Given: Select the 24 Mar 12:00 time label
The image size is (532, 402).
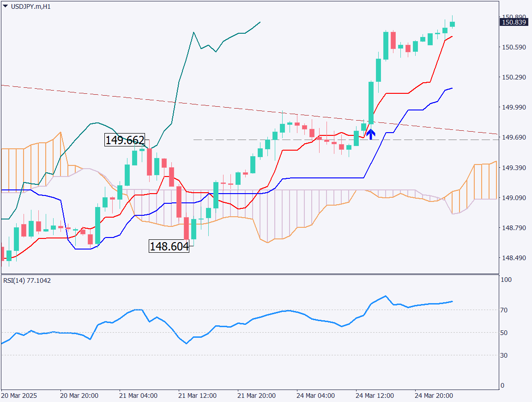Looking at the screenshot, I should point(375,396).
